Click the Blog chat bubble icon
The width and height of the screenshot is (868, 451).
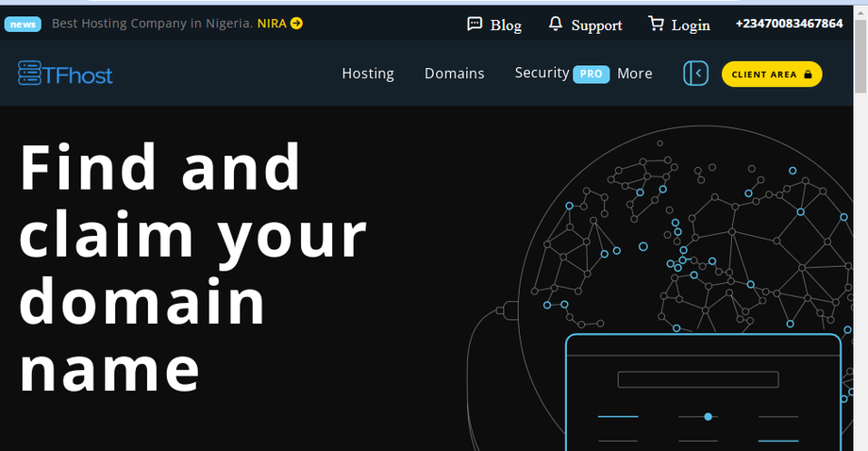tap(475, 24)
